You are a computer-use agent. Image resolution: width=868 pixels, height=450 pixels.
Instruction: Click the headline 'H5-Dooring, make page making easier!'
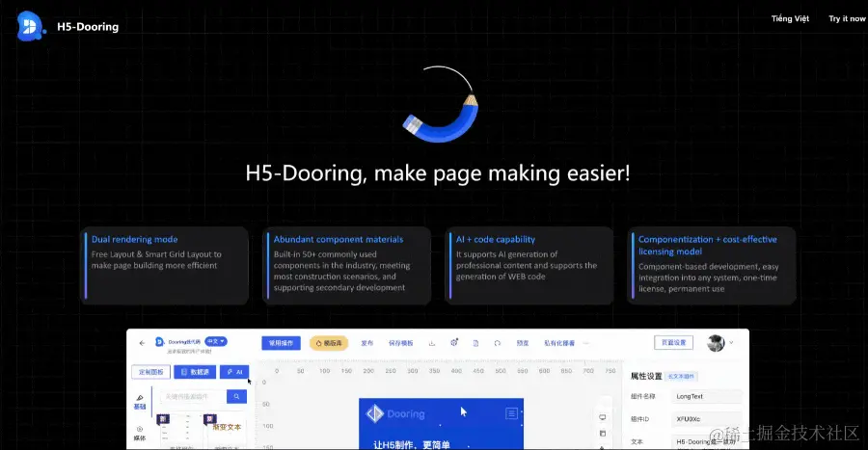[x=437, y=173]
